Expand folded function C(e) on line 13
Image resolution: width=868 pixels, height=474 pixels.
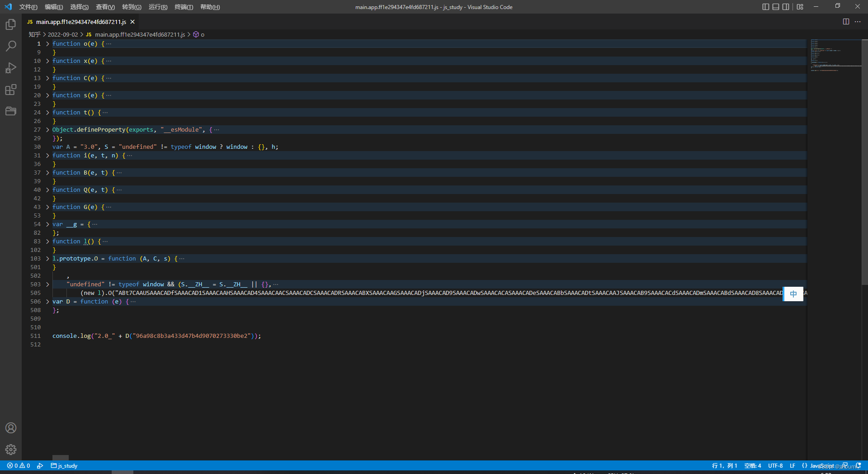[47, 78]
